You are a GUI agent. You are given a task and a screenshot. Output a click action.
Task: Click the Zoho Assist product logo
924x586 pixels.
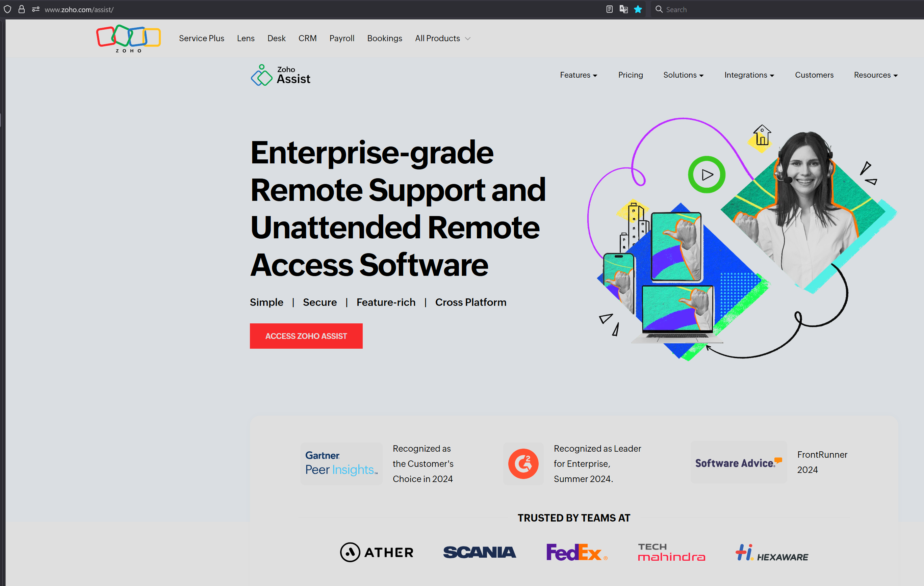click(281, 75)
